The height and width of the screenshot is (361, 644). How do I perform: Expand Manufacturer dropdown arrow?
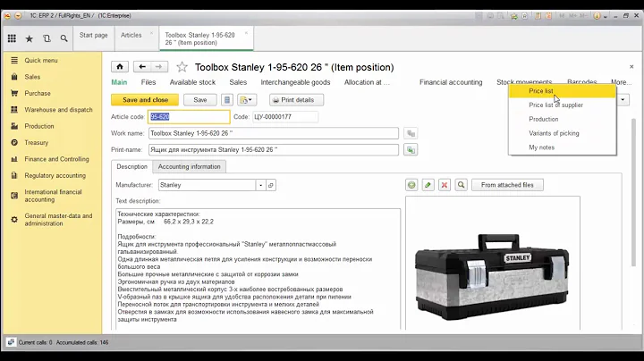pos(261,185)
